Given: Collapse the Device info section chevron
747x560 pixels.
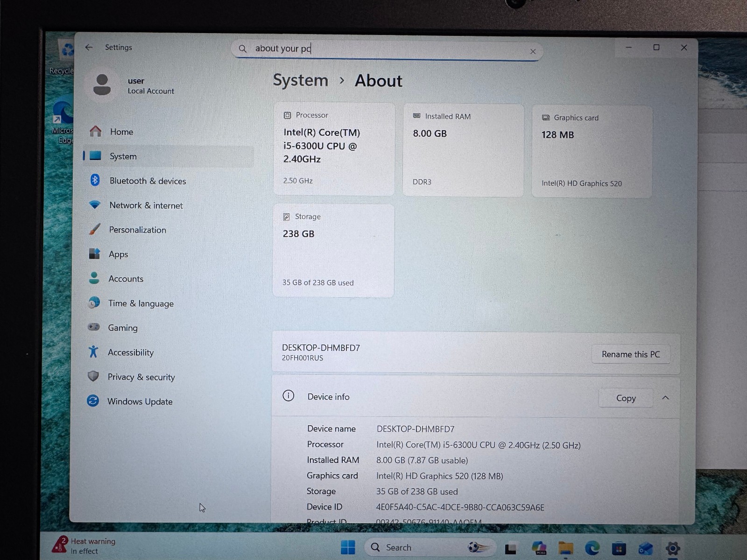Looking at the screenshot, I should click(665, 398).
